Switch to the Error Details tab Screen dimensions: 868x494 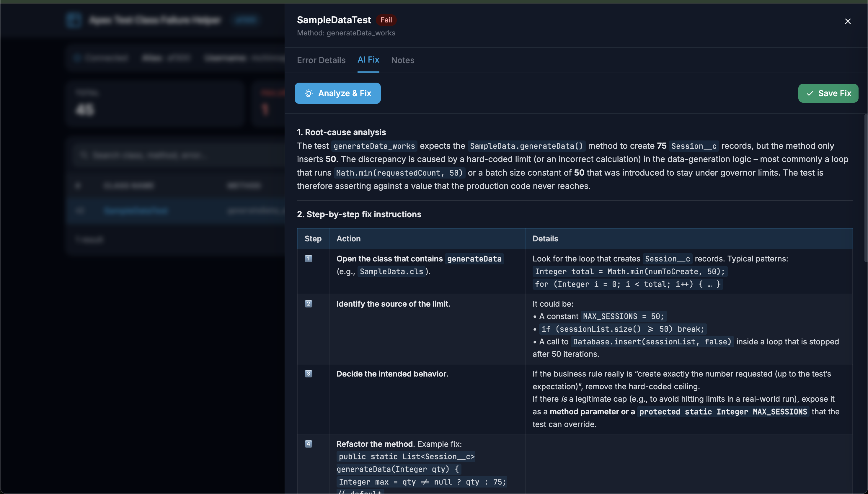321,60
